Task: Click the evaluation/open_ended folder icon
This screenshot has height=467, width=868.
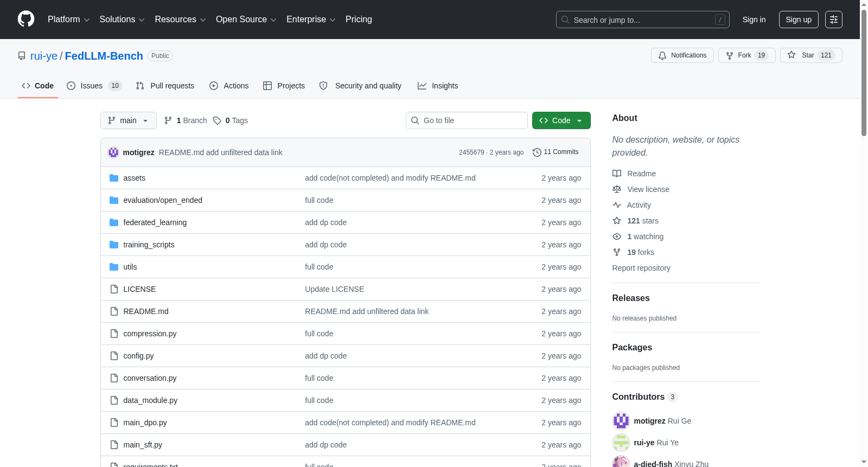Action: click(114, 200)
